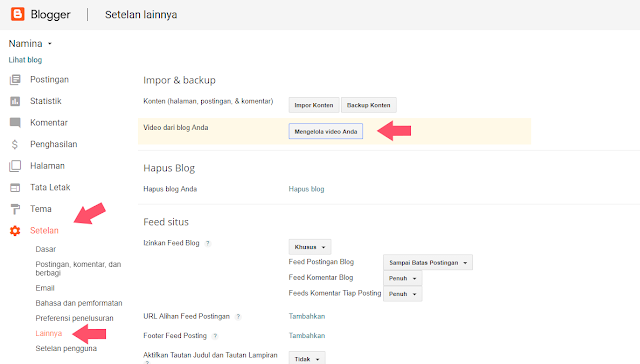
Task: Open Setelan pengguna submenu
Action: (x=66, y=348)
